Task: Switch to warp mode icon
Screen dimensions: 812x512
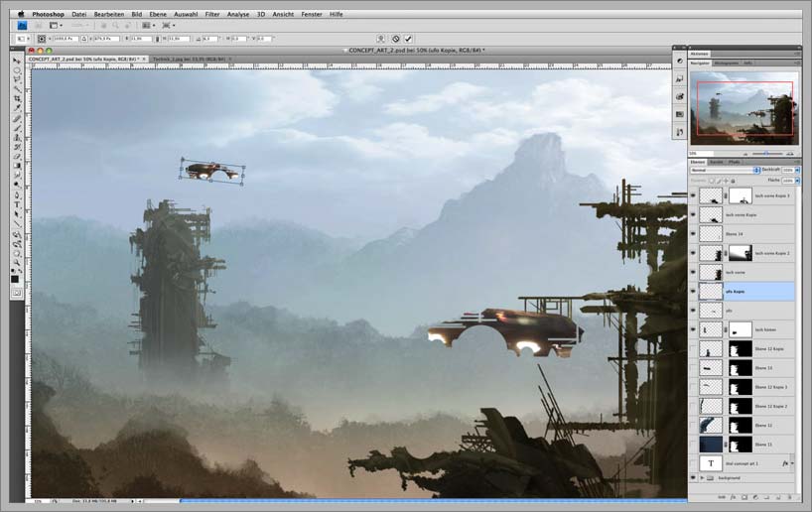Action: tap(381, 39)
